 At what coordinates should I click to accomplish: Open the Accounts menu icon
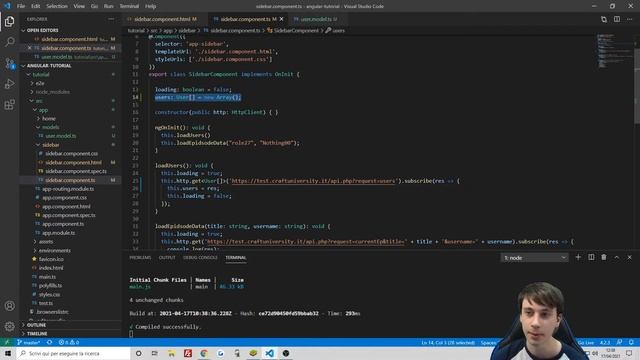[x=10, y=306]
